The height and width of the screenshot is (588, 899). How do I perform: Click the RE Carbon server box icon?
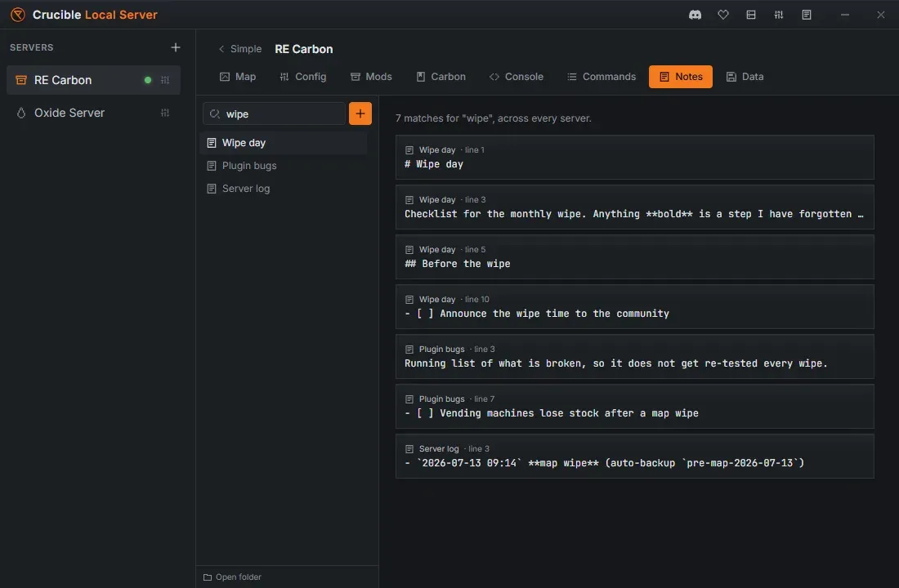(21, 80)
